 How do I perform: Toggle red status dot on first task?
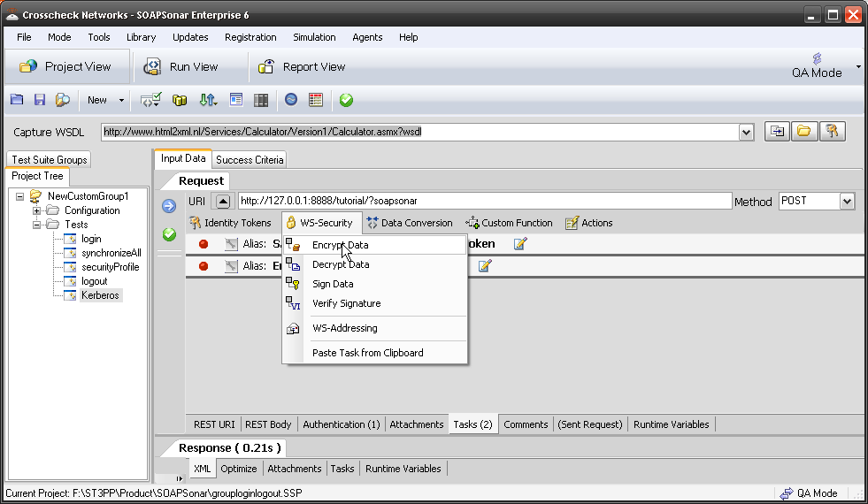[x=204, y=244]
